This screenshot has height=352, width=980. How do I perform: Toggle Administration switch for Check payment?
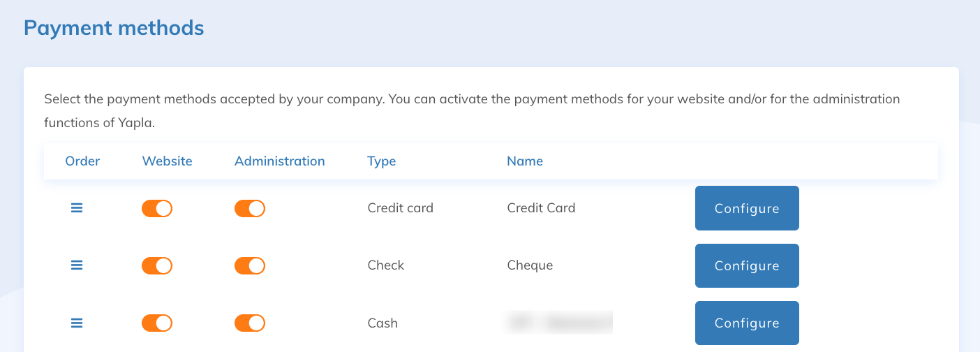click(x=250, y=265)
